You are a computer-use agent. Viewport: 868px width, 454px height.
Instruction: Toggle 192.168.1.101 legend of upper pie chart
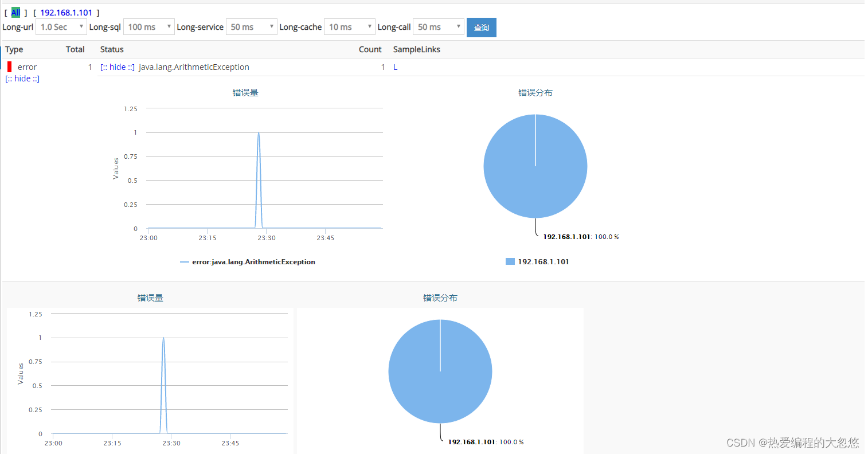pyautogui.click(x=537, y=261)
